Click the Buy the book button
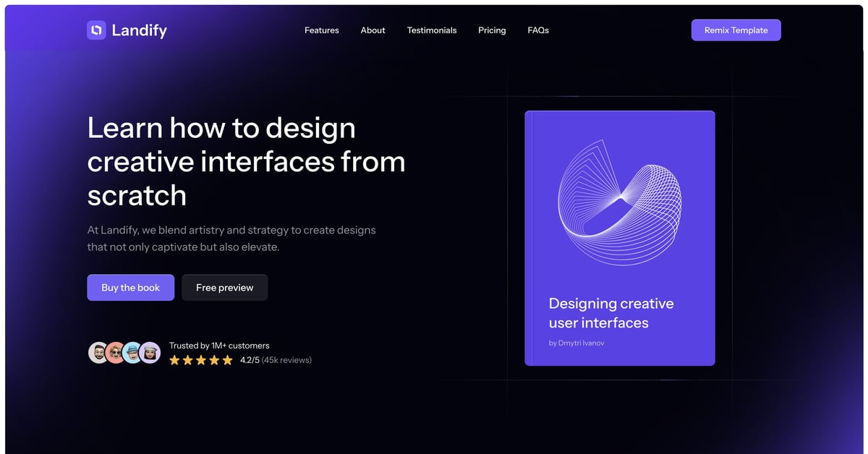Viewport: 868px width, 454px height. pyautogui.click(x=130, y=288)
